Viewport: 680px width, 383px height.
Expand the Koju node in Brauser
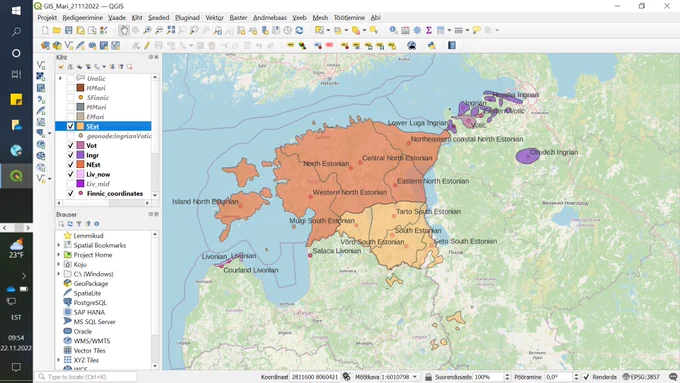[59, 265]
